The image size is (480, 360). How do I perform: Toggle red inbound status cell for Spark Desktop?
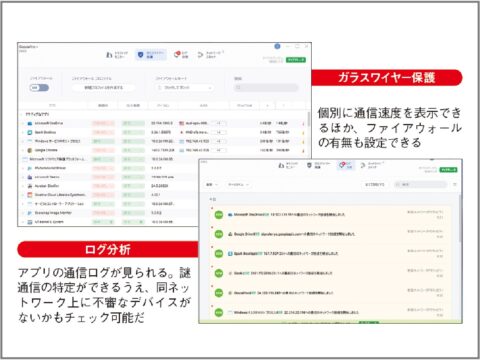point(103,132)
